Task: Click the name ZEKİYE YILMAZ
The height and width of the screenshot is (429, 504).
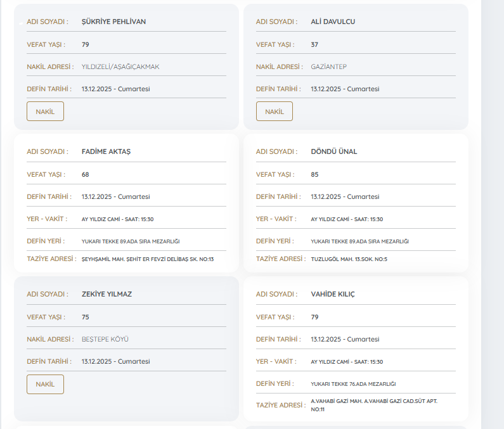Action: pyautogui.click(x=107, y=294)
